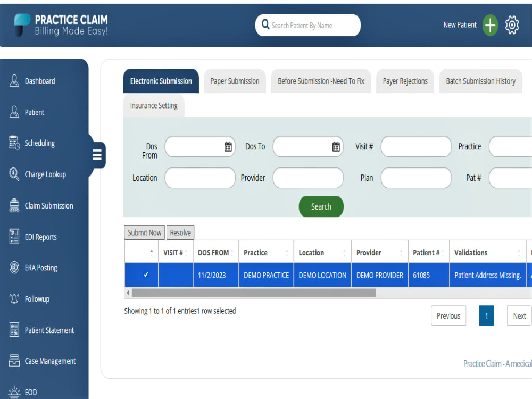Viewport: 532px width, 399px height.
Task: Click the Provider input field
Action: (307, 178)
